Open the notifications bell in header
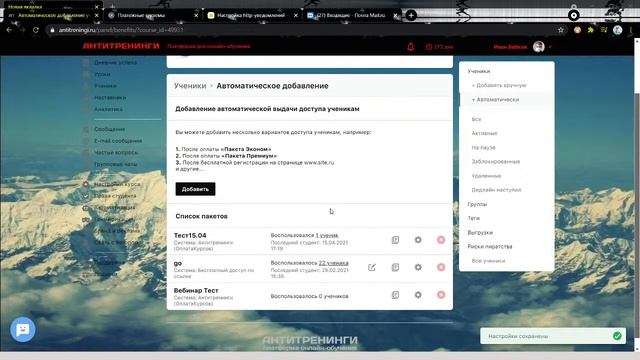 click(x=411, y=47)
